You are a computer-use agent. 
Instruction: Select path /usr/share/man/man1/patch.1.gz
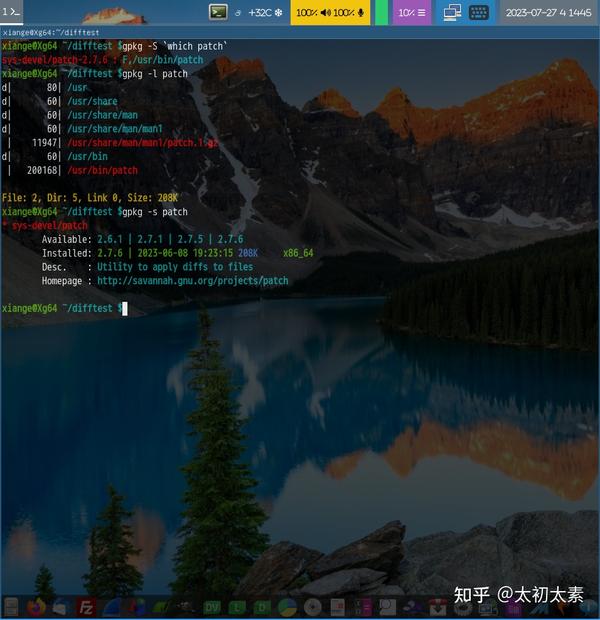coord(142,143)
